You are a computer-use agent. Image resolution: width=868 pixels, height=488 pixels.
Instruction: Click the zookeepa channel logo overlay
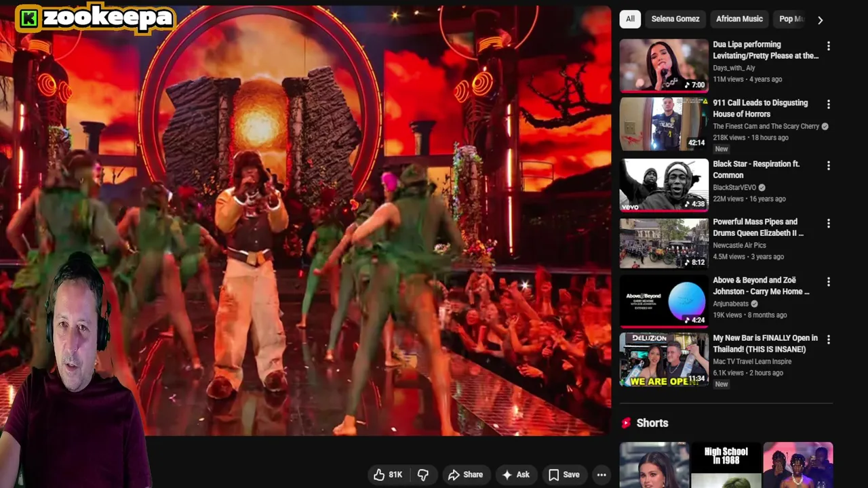point(96,18)
